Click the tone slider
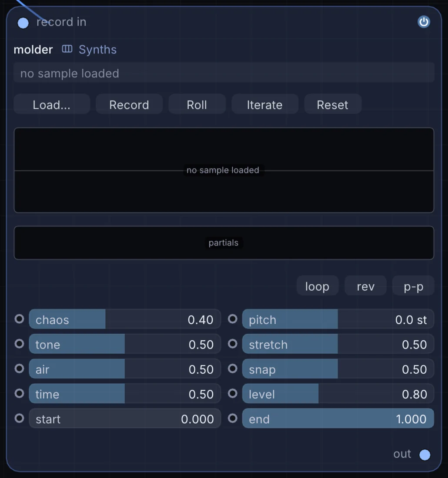 click(125, 344)
